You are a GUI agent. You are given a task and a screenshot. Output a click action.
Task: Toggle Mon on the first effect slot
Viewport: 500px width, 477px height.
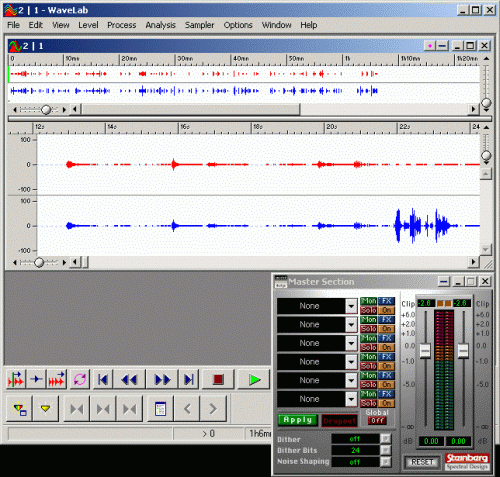click(369, 301)
